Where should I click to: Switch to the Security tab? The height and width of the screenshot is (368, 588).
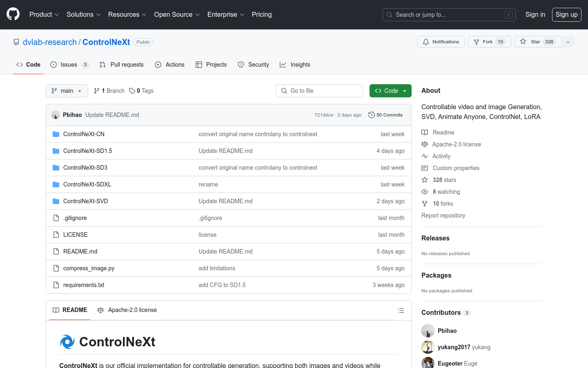(253, 65)
